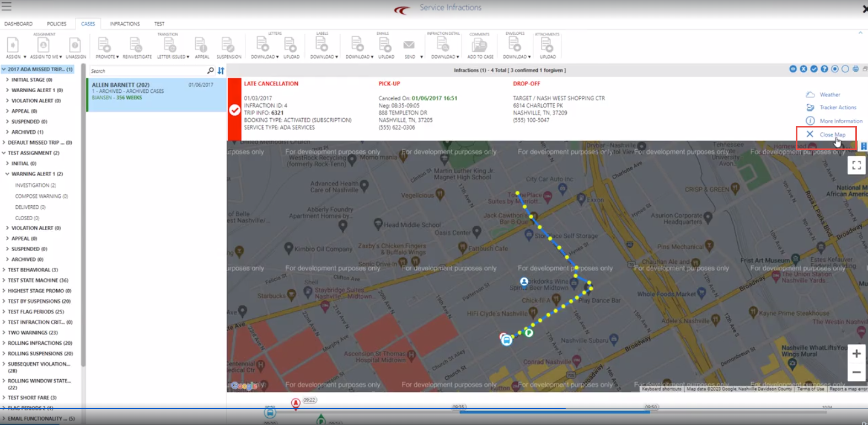Click the print icon above infractions
Screen dimensions: 868x425
pyautogui.click(x=855, y=69)
